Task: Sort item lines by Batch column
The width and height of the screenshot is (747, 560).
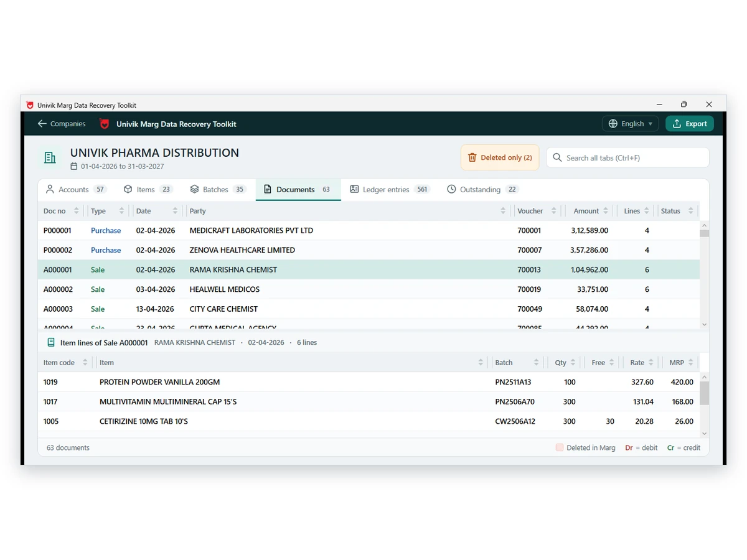Action: point(517,362)
